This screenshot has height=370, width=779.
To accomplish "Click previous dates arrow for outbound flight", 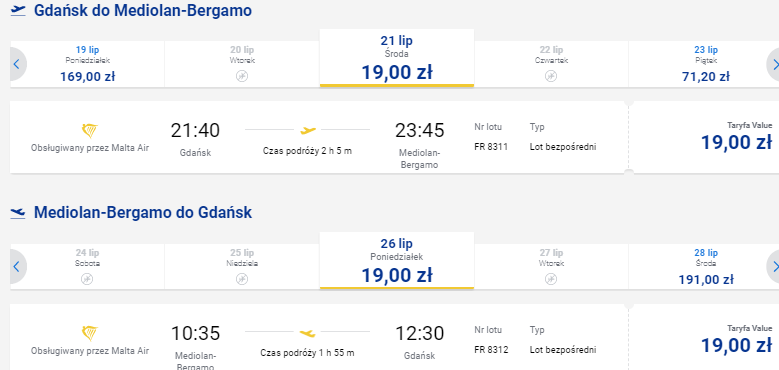I will pos(17,64).
